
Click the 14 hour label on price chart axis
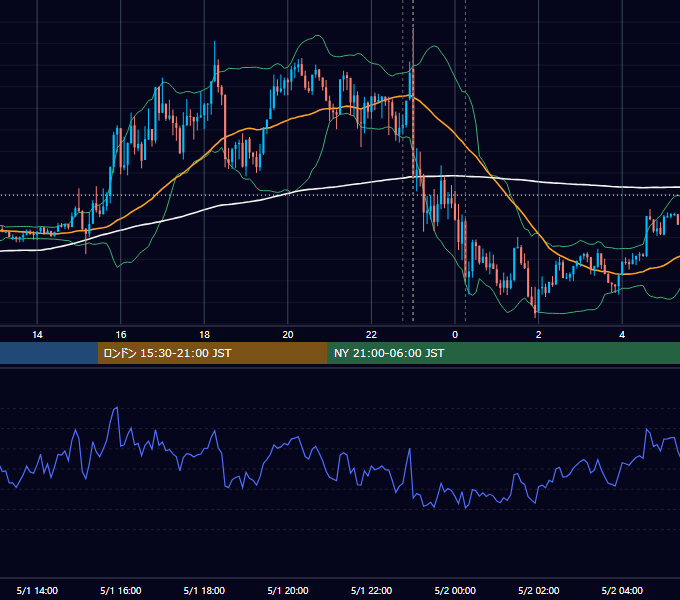pos(37,335)
